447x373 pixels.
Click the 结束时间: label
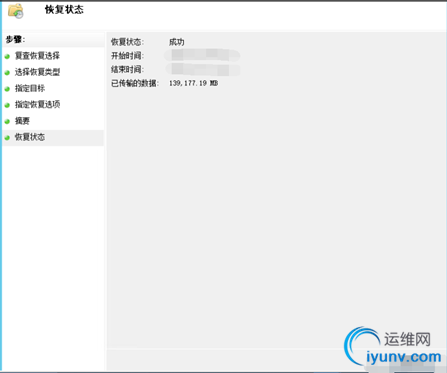click(127, 69)
